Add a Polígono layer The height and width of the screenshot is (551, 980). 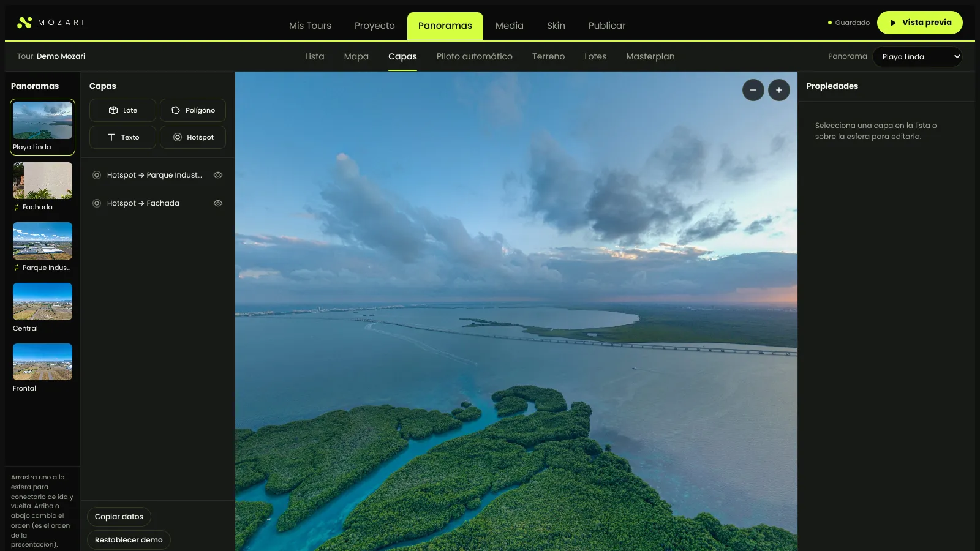(193, 110)
